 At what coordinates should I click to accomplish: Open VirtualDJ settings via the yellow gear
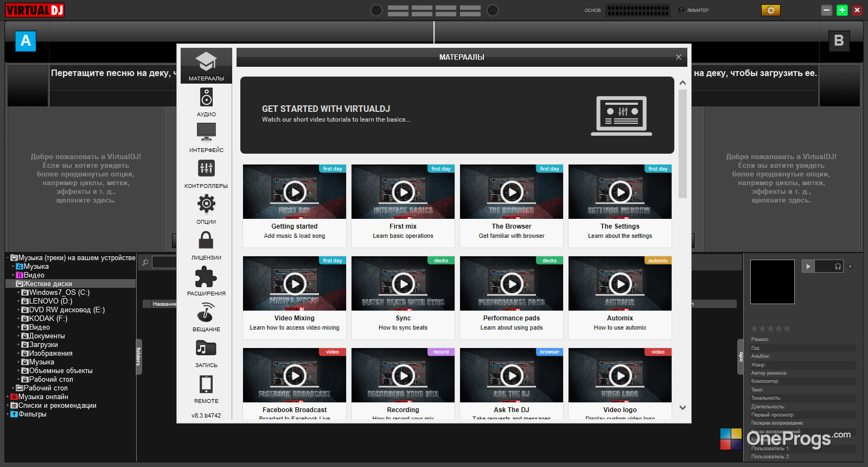[770, 10]
